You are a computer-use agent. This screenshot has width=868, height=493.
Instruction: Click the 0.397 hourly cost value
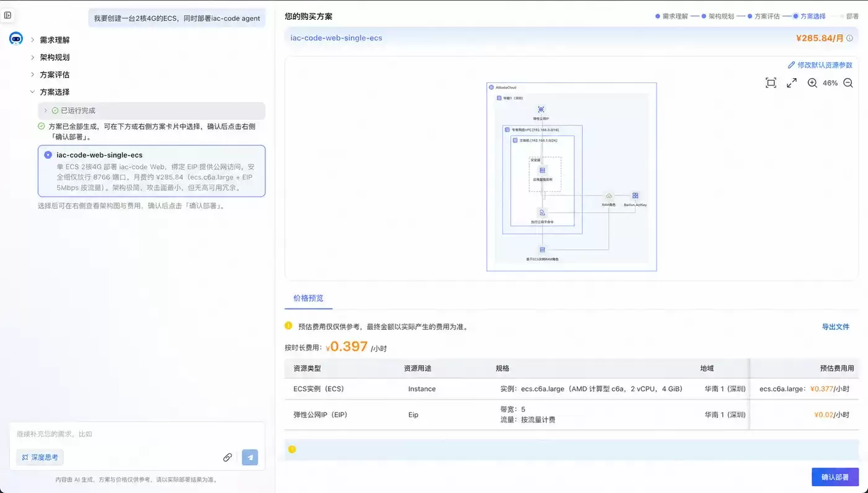pos(349,347)
